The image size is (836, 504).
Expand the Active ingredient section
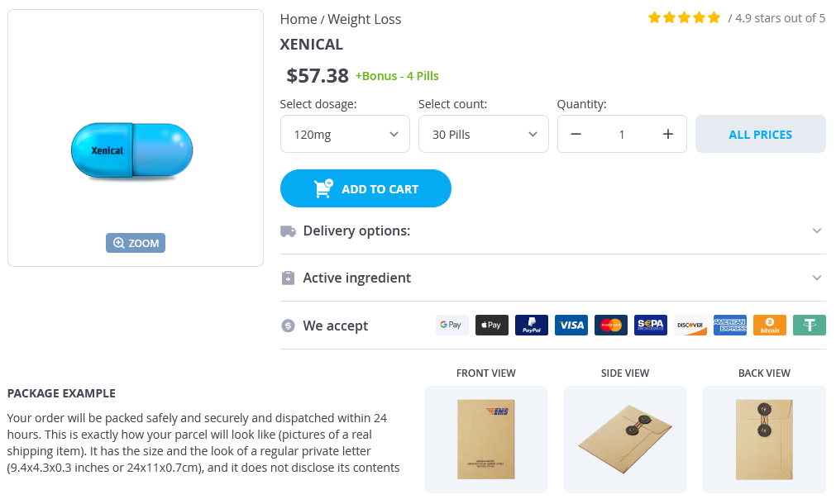click(552, 278)
